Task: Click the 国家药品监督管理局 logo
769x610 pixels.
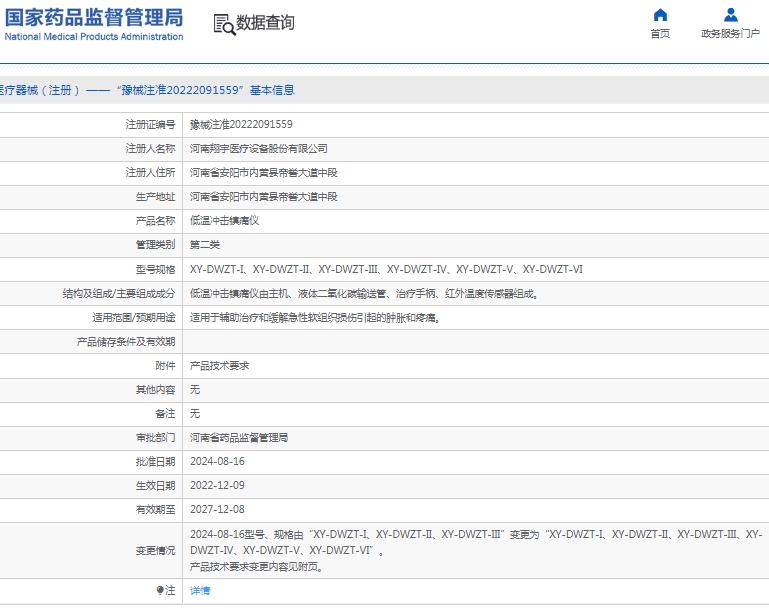Action: pyautogui.click(x=94, y=18)
